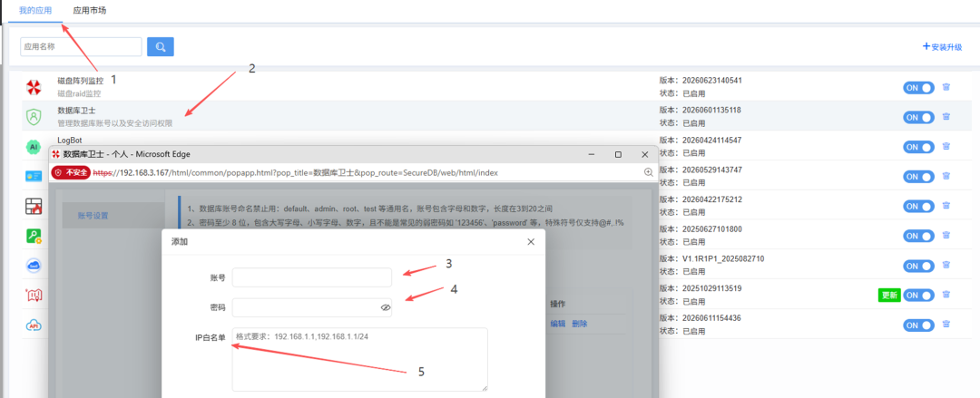Click the trash icon for version 20250627101800

click(946, 236)
